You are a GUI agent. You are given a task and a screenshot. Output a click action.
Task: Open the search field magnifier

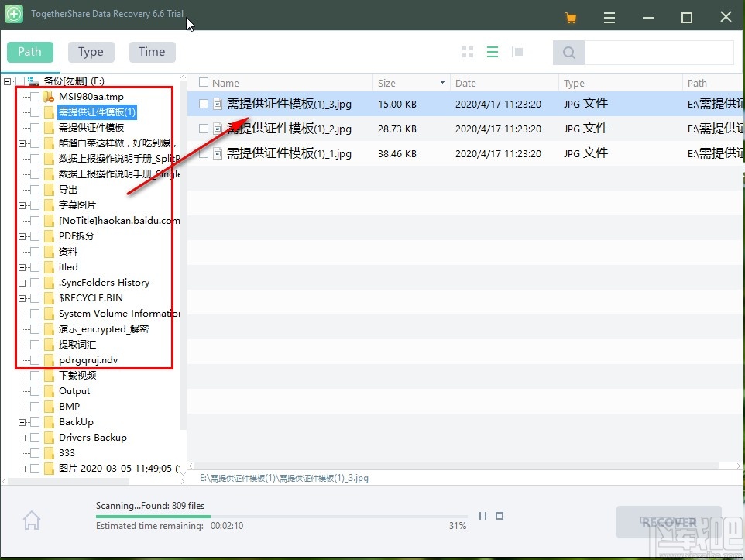coord(569,52)
